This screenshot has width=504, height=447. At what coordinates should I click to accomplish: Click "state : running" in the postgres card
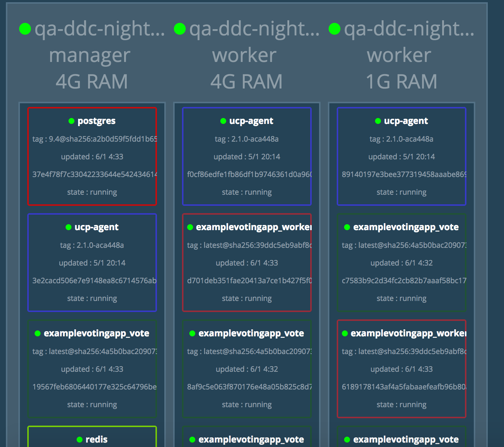tap(92, 192)
